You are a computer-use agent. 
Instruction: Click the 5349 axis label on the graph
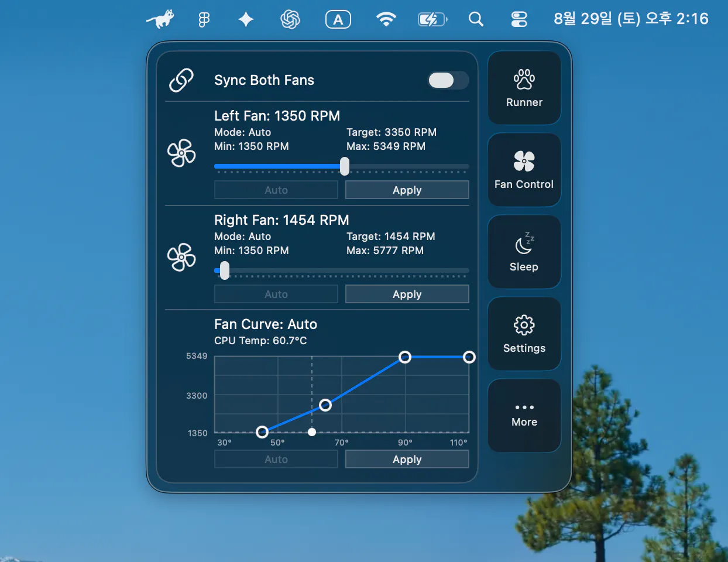[197, 356]
